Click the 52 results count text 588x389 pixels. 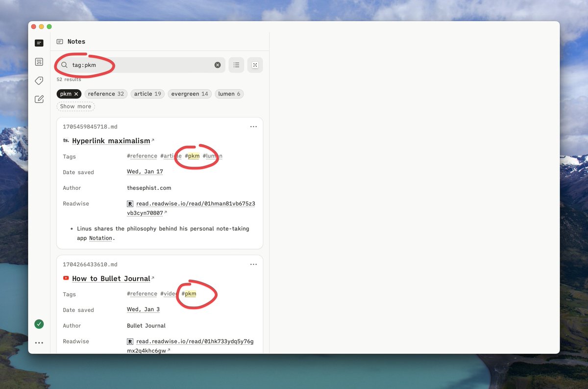click(69, 79)
